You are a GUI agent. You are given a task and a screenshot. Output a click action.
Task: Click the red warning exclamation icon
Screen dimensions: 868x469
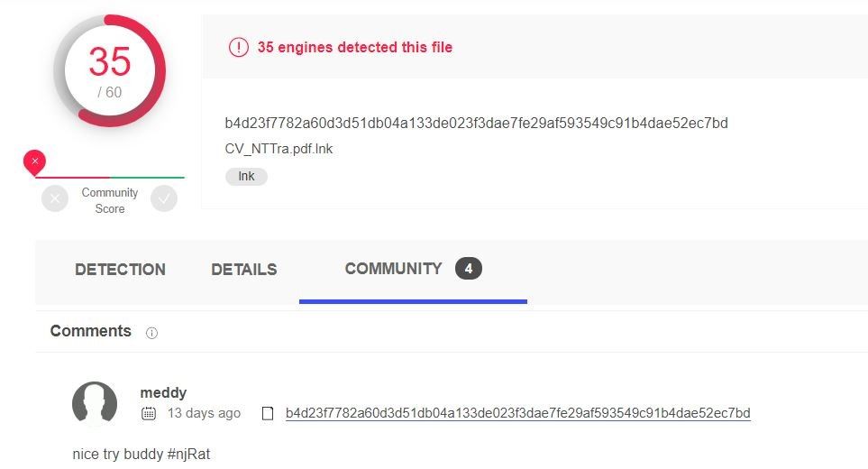(x=239, y=47)
